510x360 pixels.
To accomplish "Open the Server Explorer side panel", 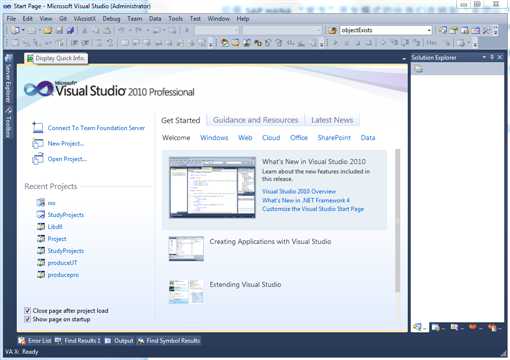I will click(8, 80).
